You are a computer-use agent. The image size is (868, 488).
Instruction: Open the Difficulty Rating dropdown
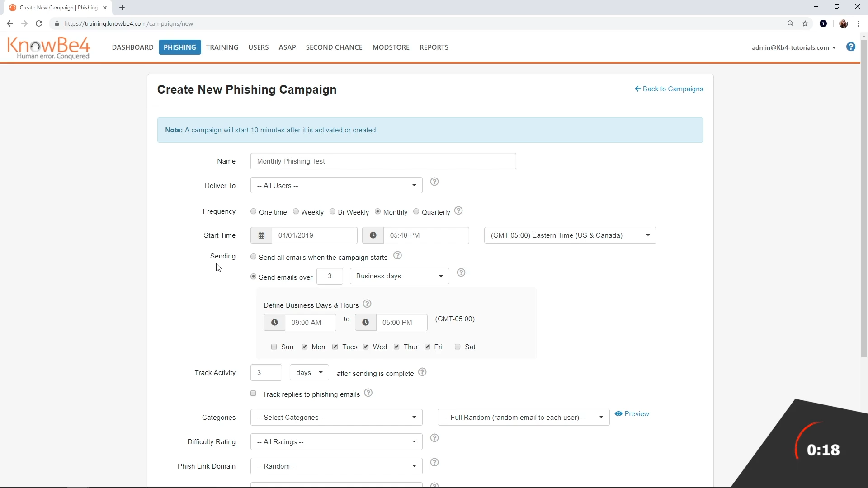[336, 442]
